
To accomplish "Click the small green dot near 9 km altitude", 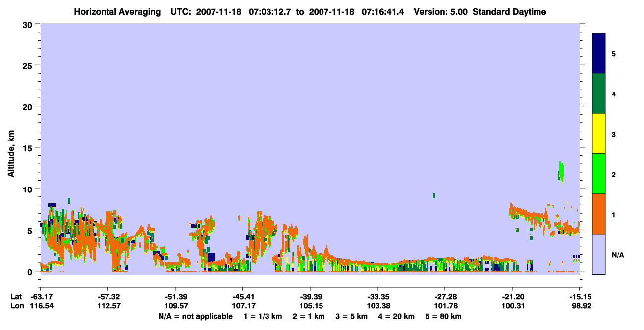I will [434, 196].
